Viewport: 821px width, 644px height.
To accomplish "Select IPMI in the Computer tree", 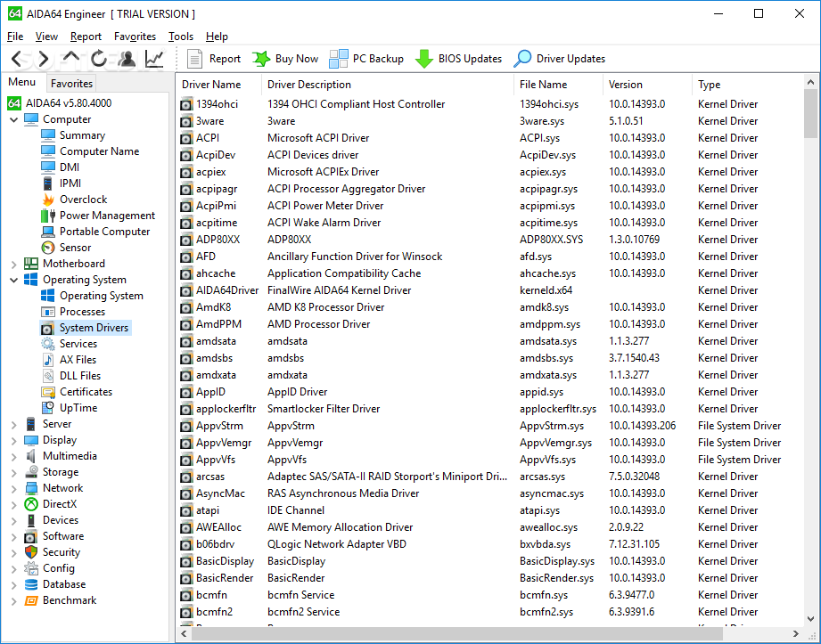I will (x=70, y=183).
